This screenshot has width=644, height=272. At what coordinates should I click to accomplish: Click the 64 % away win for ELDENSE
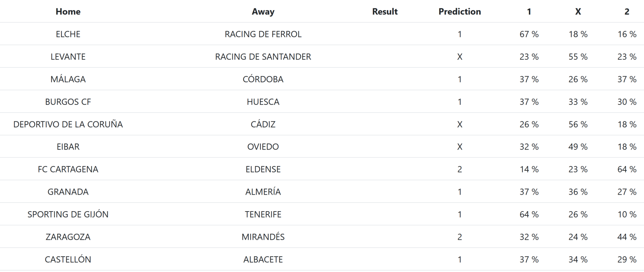coord(627,169)
